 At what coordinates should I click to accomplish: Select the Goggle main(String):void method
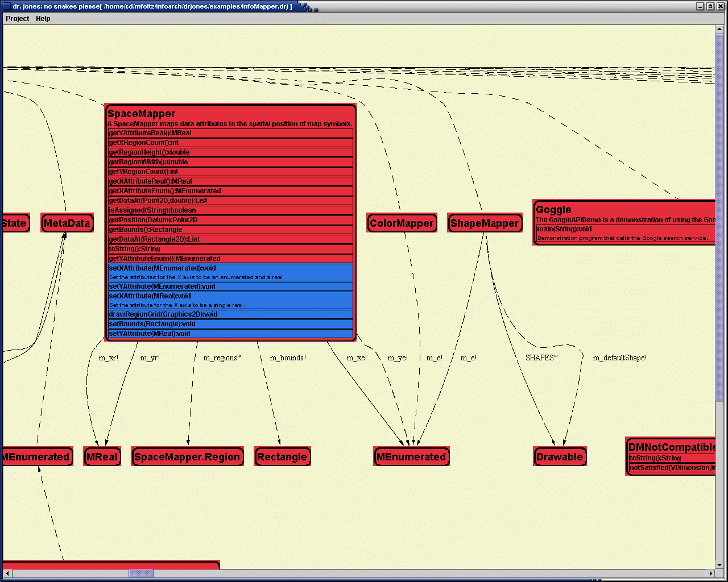[x=626, y=233]
